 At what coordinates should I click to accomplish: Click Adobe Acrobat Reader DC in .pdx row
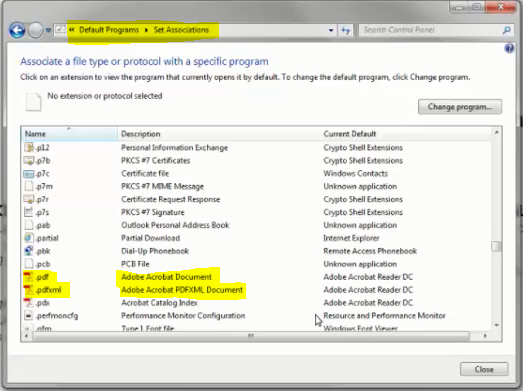[368, 303]
